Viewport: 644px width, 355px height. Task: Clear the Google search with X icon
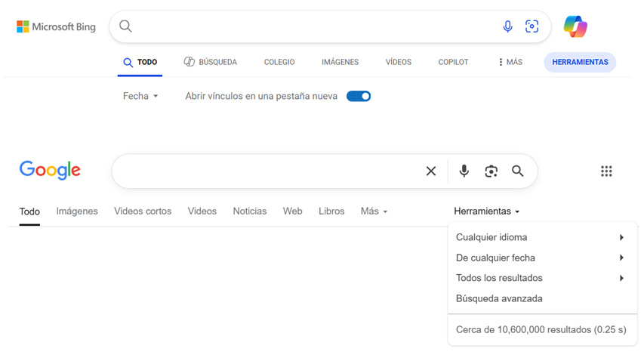431,171
